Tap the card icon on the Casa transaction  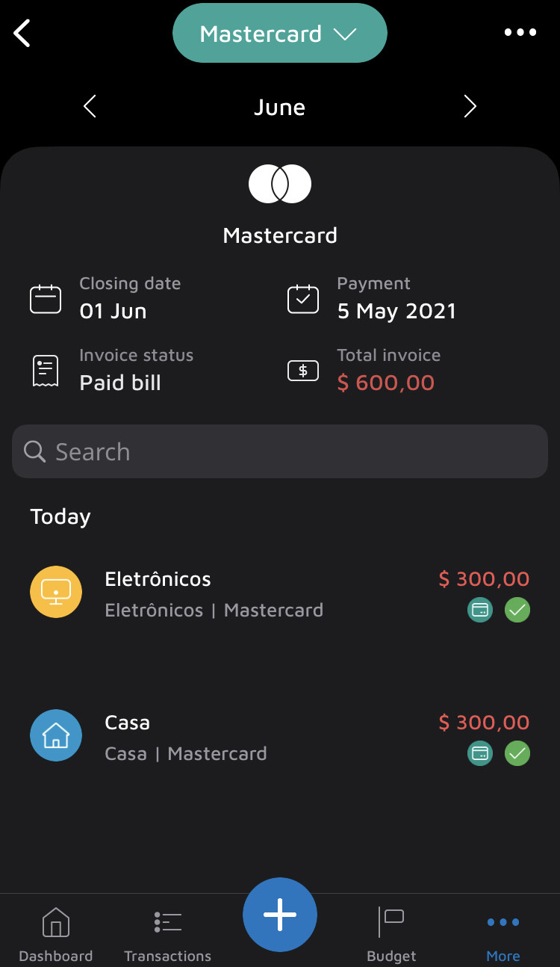[480, 753]
